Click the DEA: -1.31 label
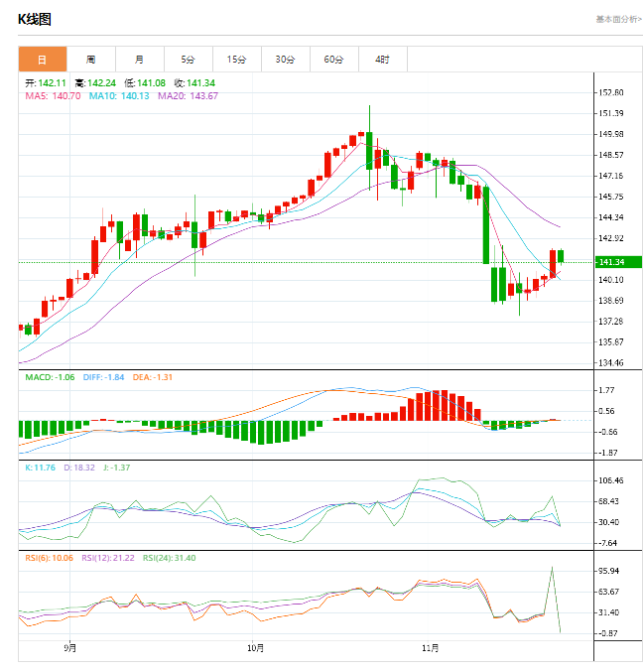 point(153,377)
